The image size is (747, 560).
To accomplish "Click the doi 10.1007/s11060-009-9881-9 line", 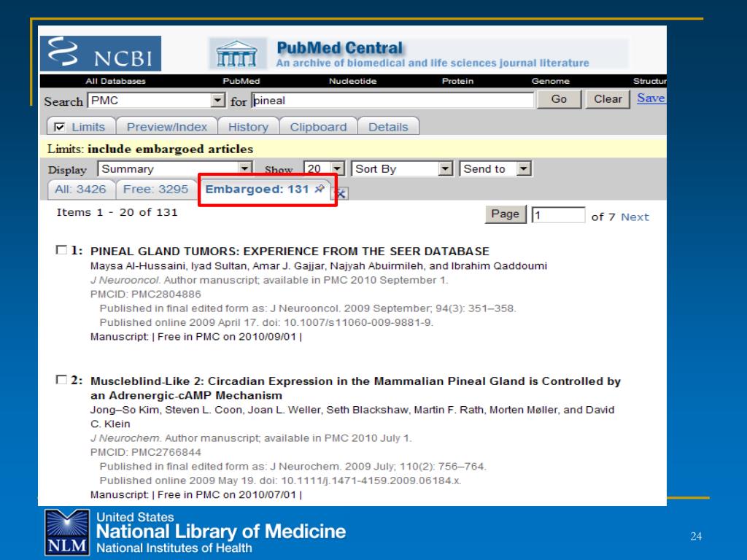I will click(x=266, y=322).
